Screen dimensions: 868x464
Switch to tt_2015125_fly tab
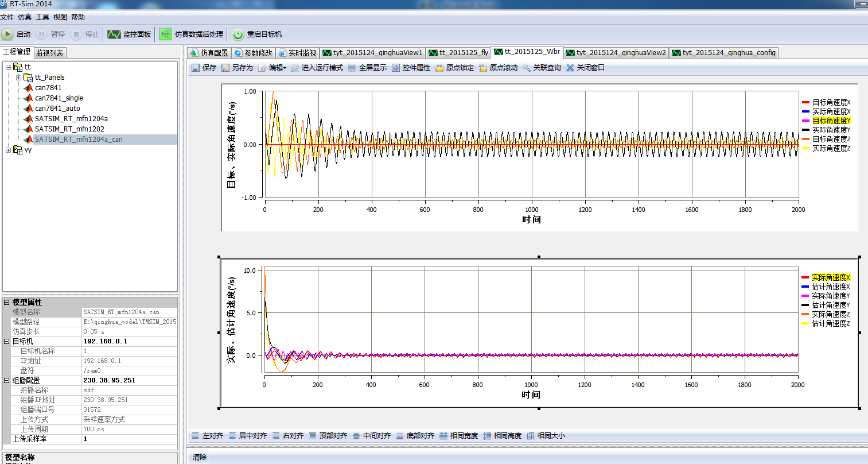point(458,53)
